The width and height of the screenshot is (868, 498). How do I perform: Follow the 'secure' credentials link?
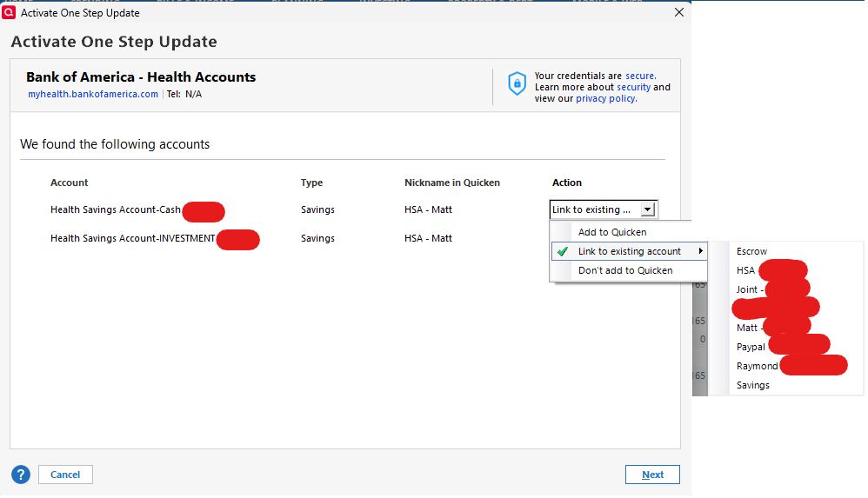tap(640, 76)
